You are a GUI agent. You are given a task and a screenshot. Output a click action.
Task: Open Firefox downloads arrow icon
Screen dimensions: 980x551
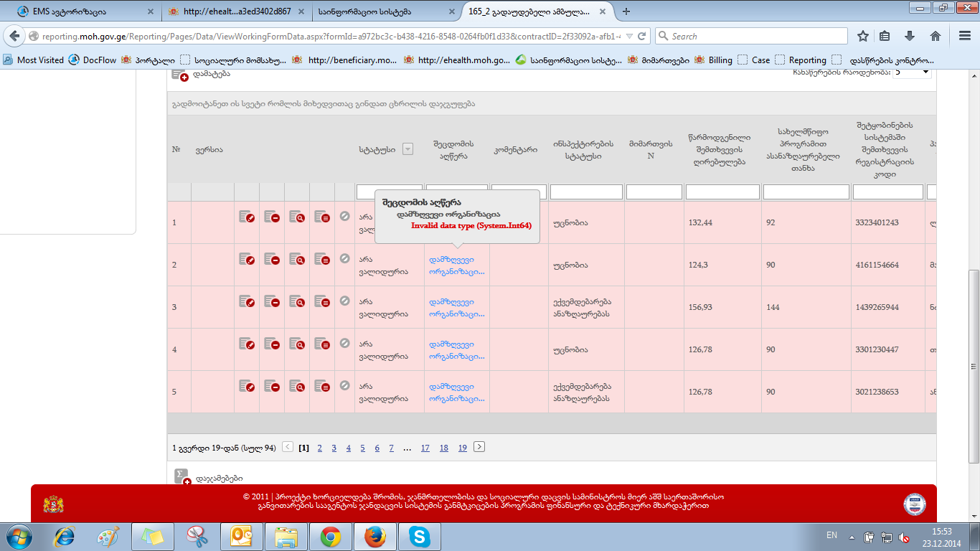pyautogui.click(x=910, y=36)
